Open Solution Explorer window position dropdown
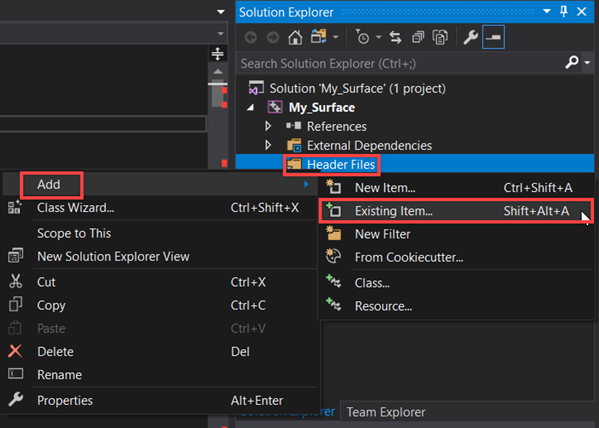 click(547, 11)
